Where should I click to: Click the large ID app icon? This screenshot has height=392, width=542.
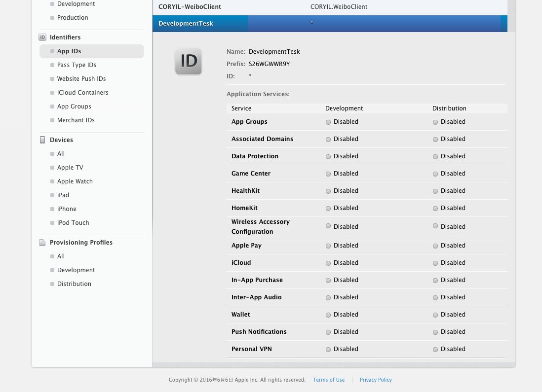(189, 62)
